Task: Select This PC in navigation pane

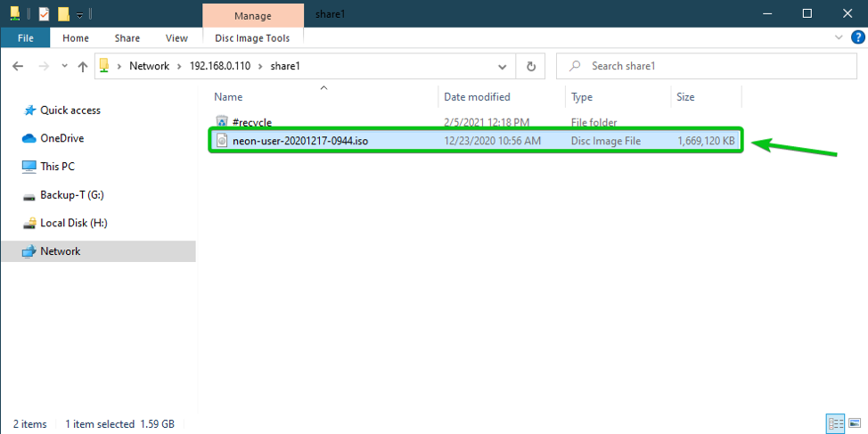Action: pos(57,167)
